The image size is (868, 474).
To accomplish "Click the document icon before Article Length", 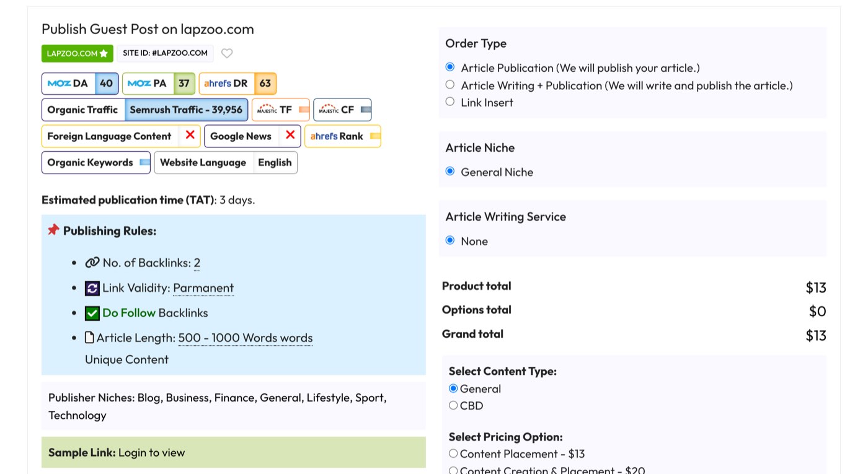I will [x=89, y=338].
